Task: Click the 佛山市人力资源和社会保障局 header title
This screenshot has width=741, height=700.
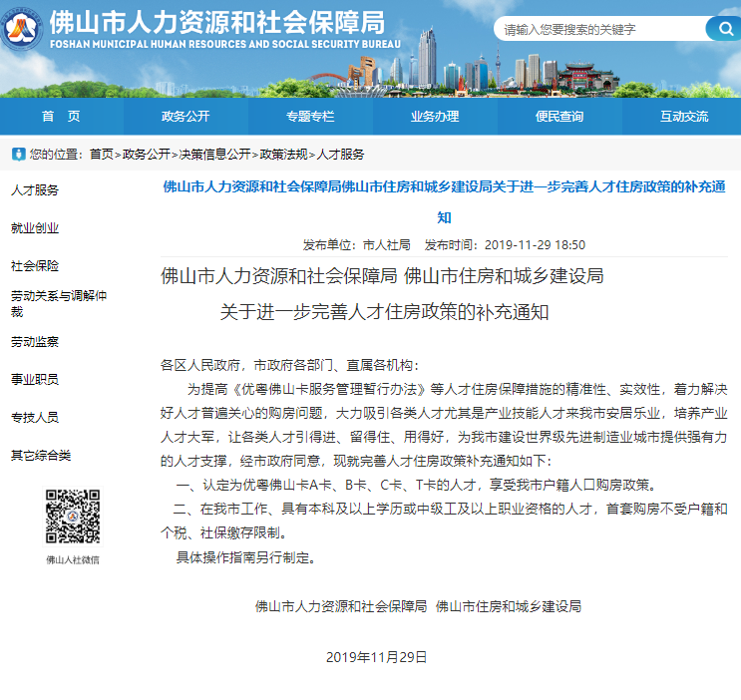Action: coord(217,23)
